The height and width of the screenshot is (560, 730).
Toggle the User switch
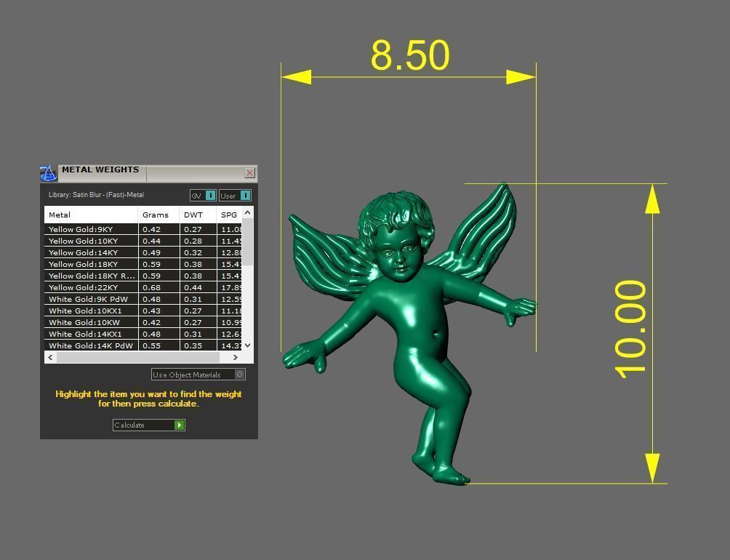coord(235,196)
